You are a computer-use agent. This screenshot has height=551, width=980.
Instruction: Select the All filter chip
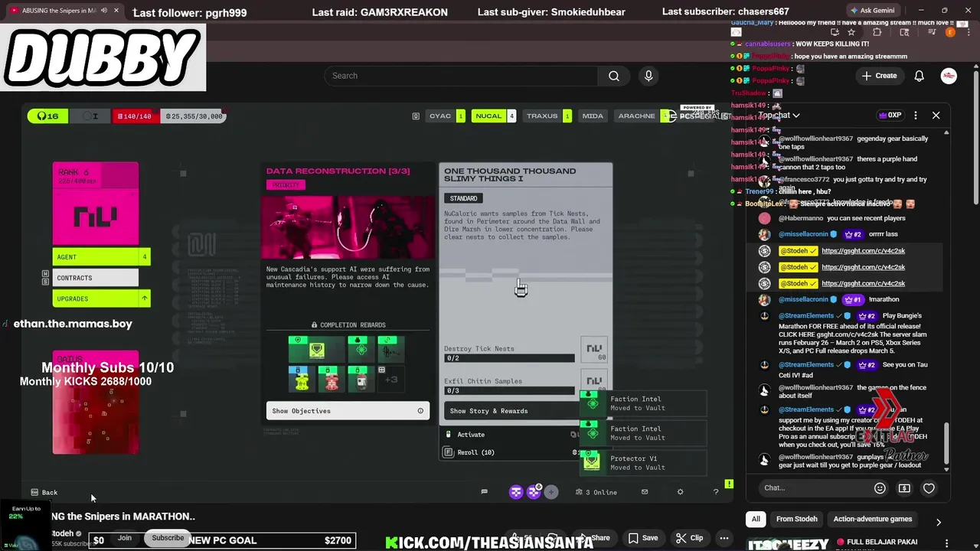pyautogui.click(x=756, y=519)
